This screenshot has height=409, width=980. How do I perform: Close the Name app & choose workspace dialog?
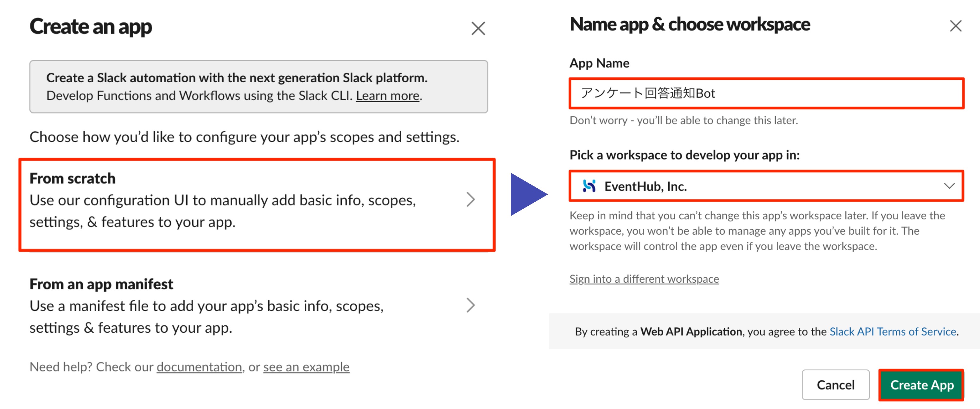coord(955,26)
